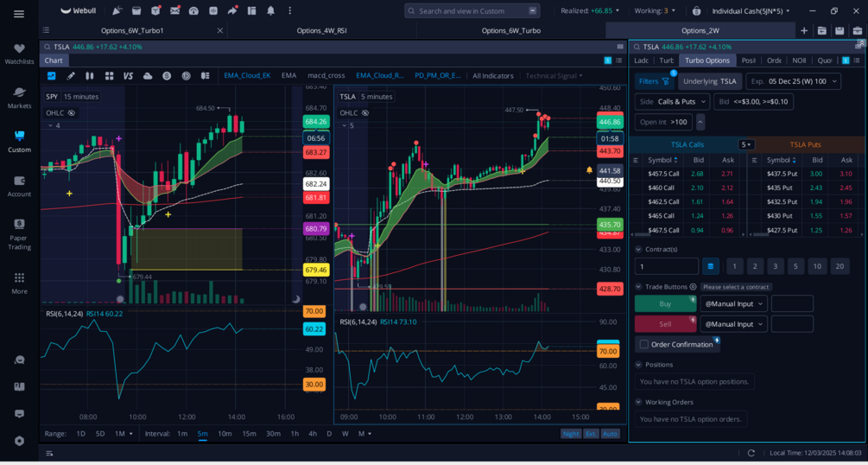Set contract quantity preset to 10
Image resolution: width=868 pixels, height=465 pixels.
(817, 266)
